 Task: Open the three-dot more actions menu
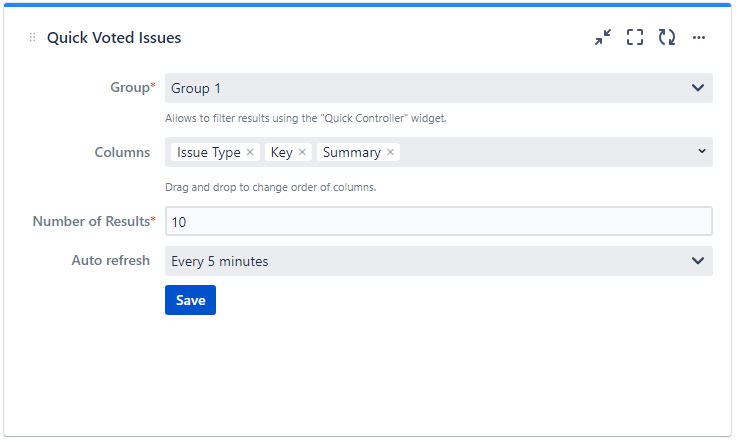pyautogui.click(x=699, y=38)
